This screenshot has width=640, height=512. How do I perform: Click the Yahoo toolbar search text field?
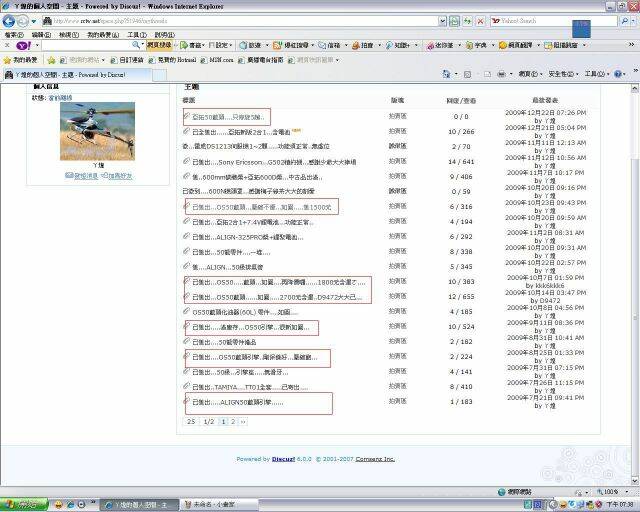[87, 45]
